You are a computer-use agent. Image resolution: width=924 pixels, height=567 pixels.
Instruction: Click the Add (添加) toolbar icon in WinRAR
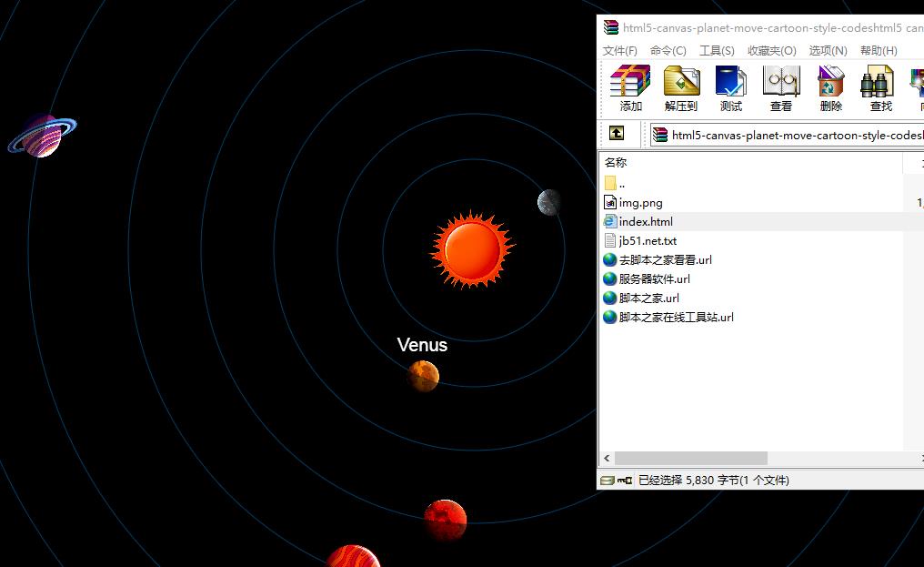pyautogui.click(x=630, y=81)
